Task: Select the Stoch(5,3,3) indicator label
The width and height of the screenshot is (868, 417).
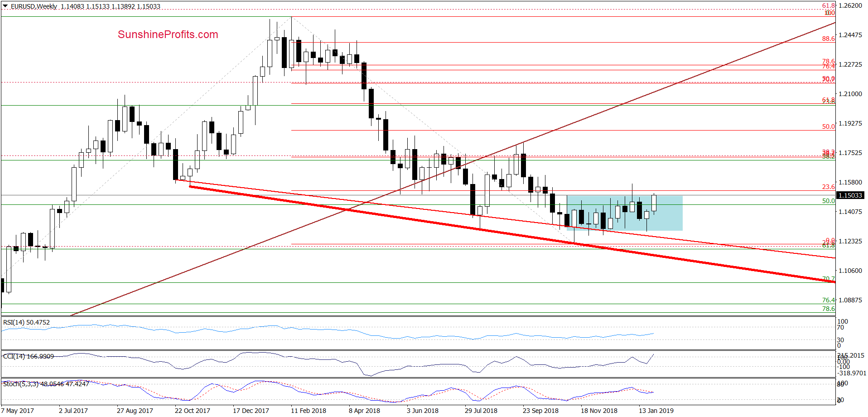Action: pyautogui.click(x=46, y=384)
